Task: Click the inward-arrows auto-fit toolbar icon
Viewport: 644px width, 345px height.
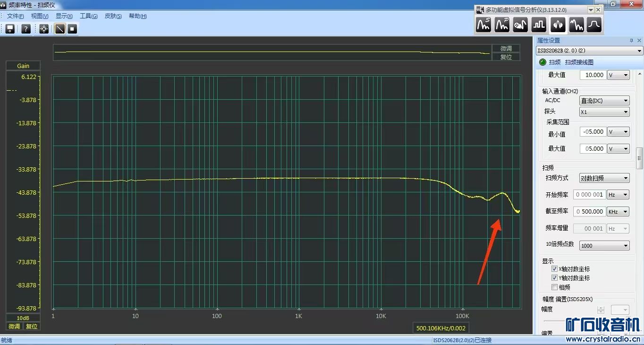Action: (44, 29)
